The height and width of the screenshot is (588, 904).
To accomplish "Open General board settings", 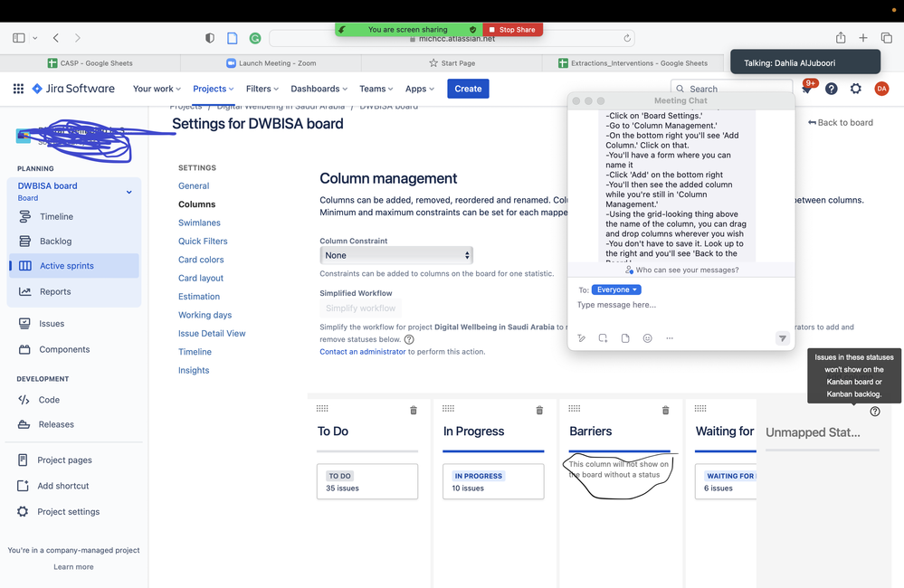I will click(194, 185).
